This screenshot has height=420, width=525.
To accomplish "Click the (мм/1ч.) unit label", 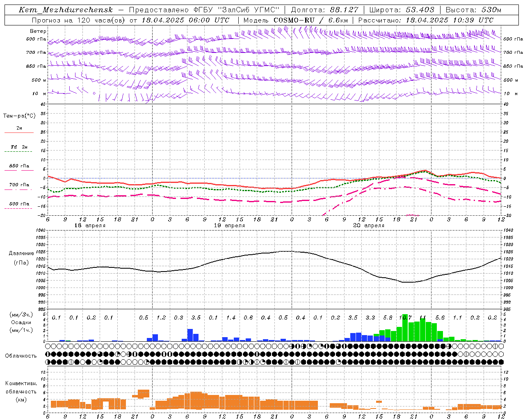I will pyautogui.click(x=21, y=330).
